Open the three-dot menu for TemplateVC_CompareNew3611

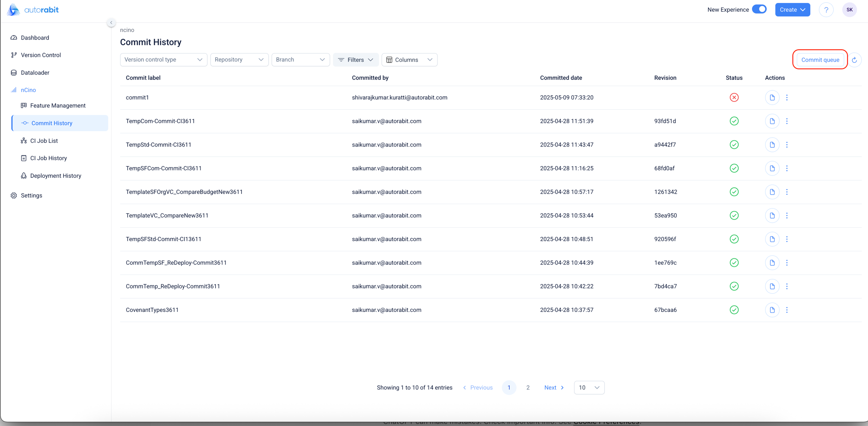click(787, 215)
